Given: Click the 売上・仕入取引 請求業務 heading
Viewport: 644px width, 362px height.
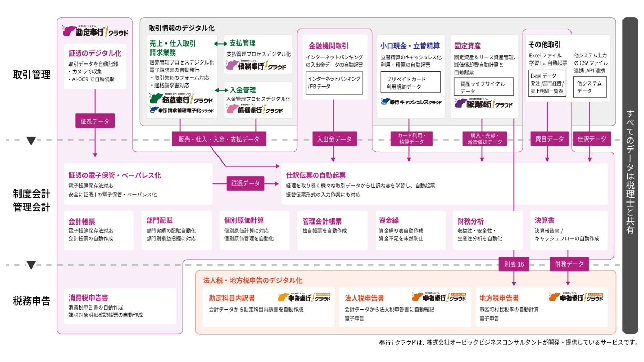Looking at the screenshot, I should (172, 48).
